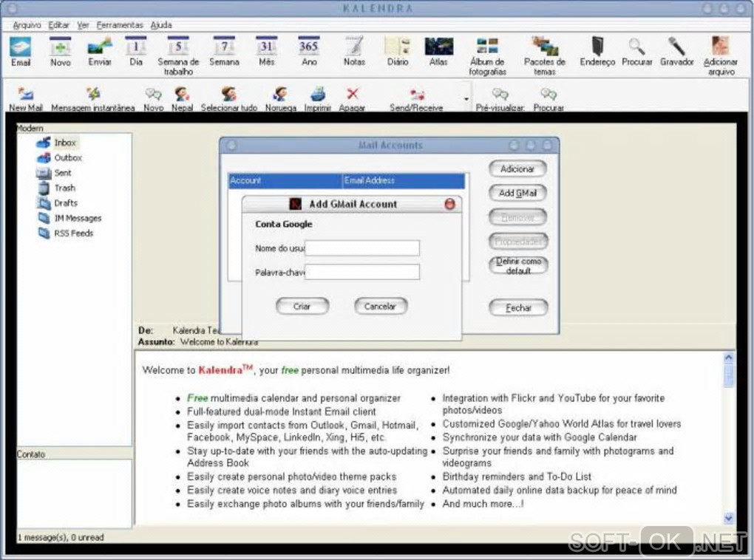Select the Trash folder
The image size is (754, 560).
coord(57,188)
